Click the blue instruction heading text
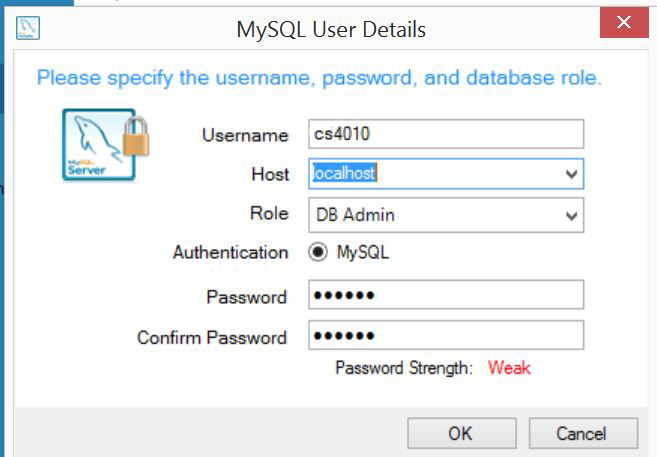Screen dimensions: 657x457 (319, 78)
